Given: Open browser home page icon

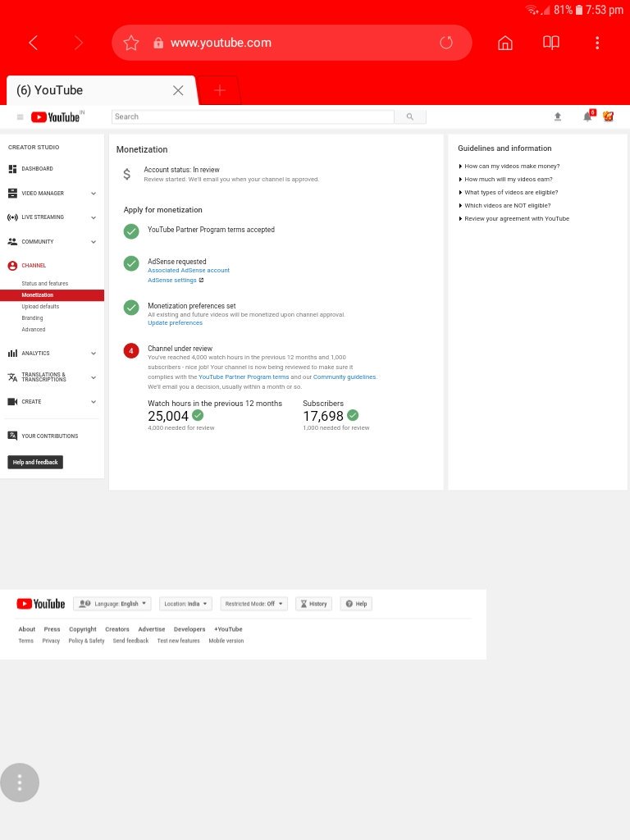Looking at the screenshot, I should click(505, 43).
